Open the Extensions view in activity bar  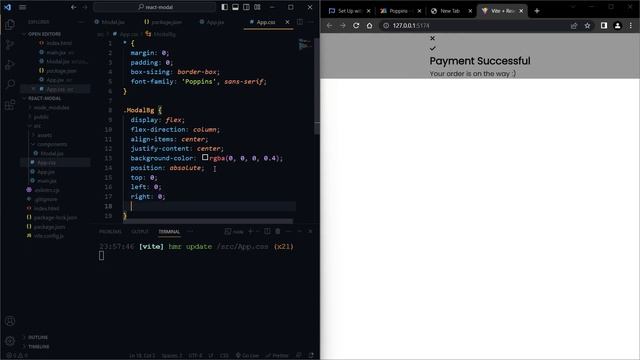point(10,104)
